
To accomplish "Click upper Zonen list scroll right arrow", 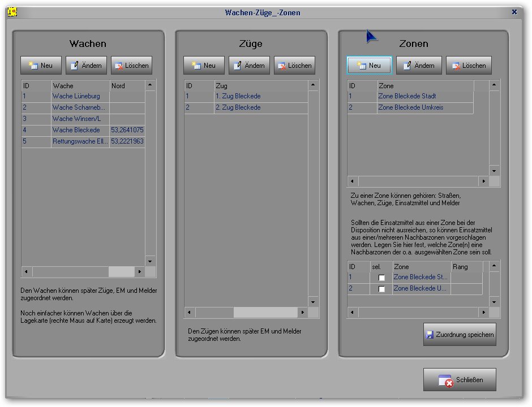I will point(483,181).
